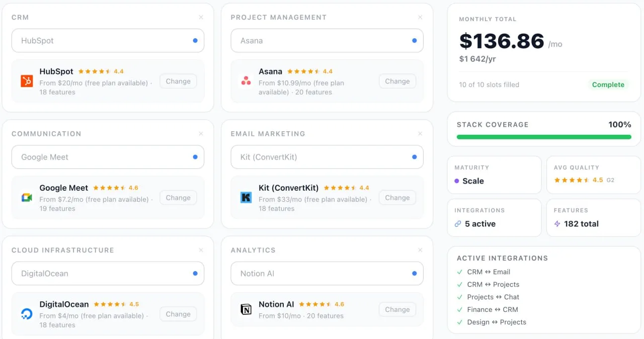Focus the Communication field with Google Meet
Image resolution: width=644 pixels, height=339 pixels.
point(108,157)
